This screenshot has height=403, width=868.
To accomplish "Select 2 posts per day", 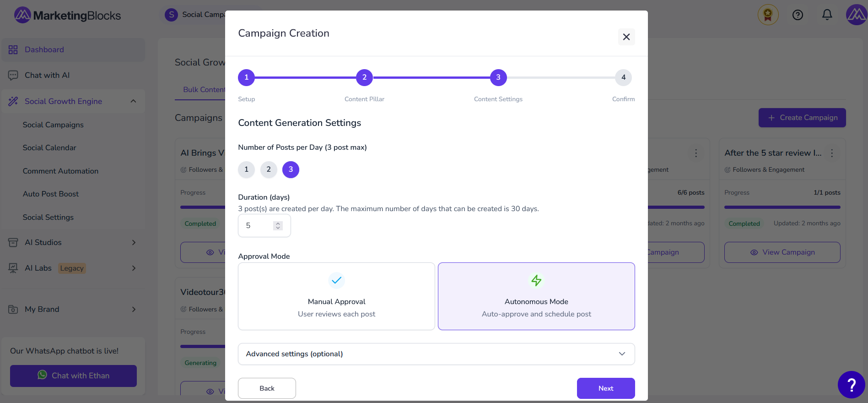I will 269,170.
